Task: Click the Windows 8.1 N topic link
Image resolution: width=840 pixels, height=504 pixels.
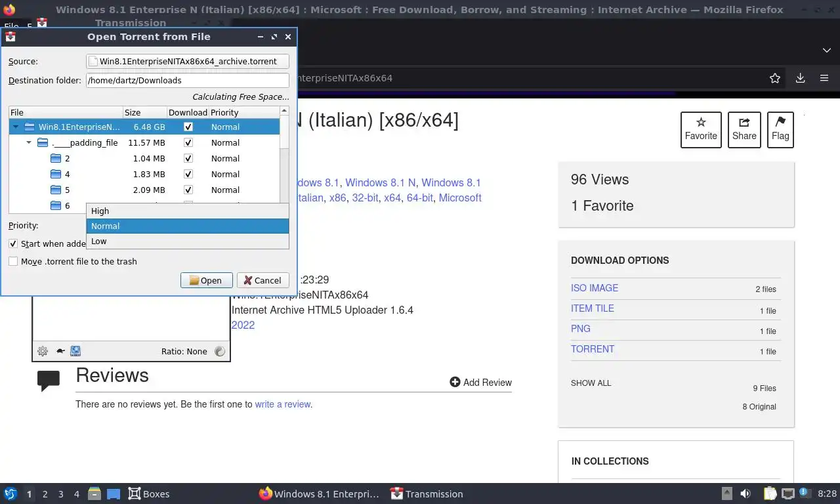Action: [x=381, y=182]
